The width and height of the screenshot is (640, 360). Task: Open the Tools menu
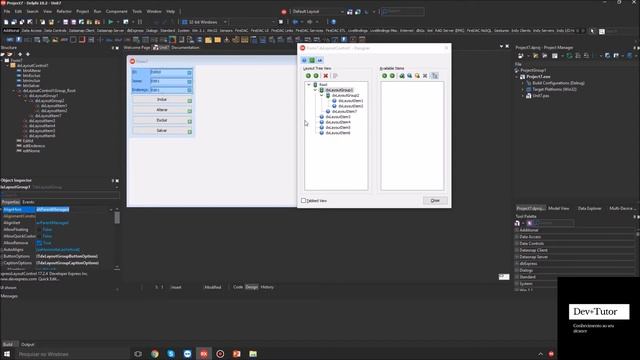pyautogui.click(x=137, y=11)
